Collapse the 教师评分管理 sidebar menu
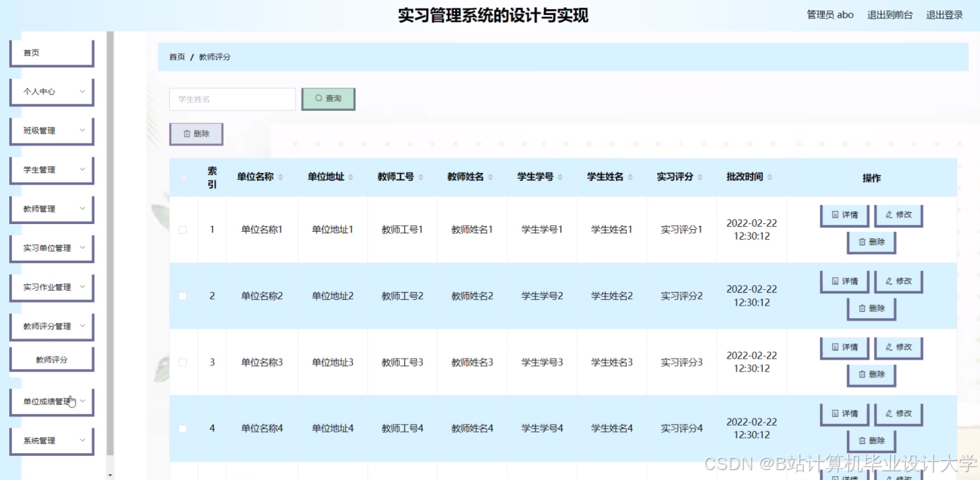 [x=52, y=327]
